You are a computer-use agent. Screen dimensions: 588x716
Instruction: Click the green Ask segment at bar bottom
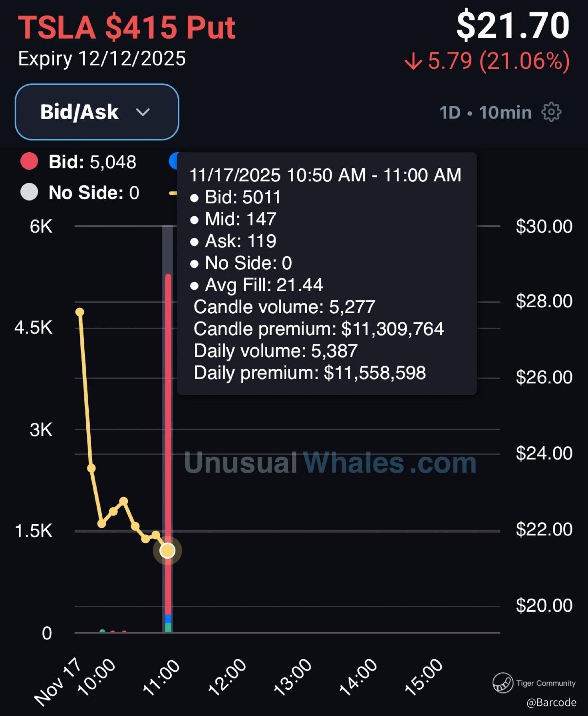pyautogui.click(x=168, y=628)
